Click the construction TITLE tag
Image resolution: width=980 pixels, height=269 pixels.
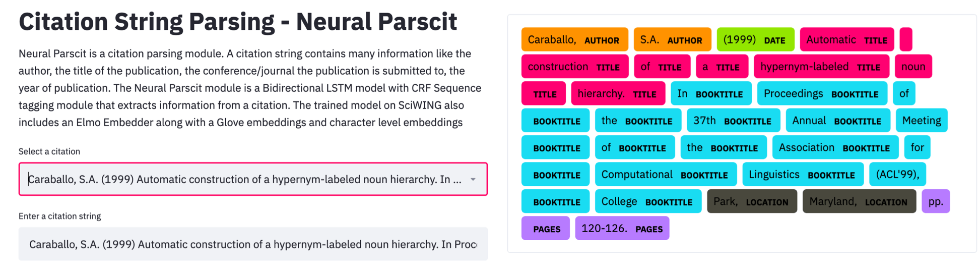[574, 67]
